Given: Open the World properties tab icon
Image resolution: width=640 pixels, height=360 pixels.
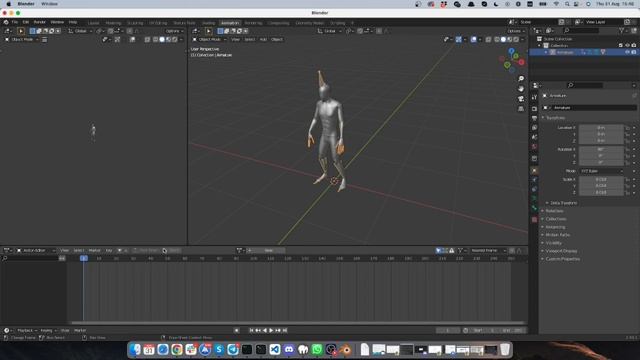Looking at the screenshot, I should point(534,147).
